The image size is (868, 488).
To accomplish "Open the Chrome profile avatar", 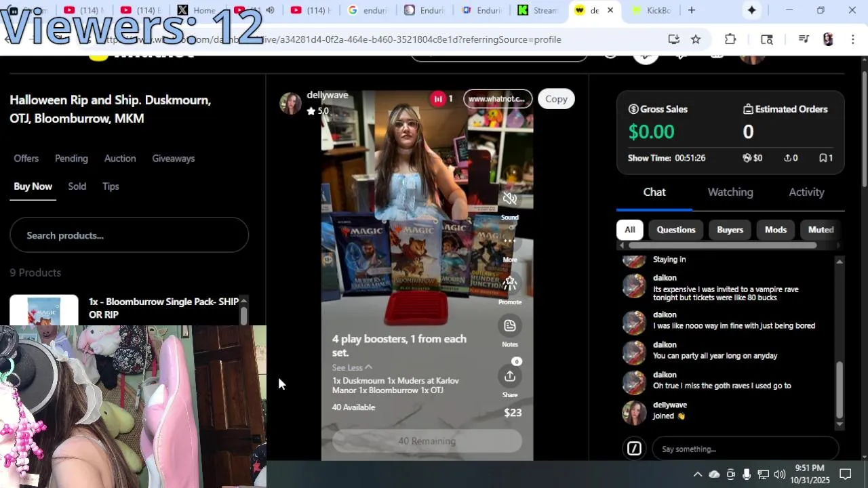I will tap(828, 39).
